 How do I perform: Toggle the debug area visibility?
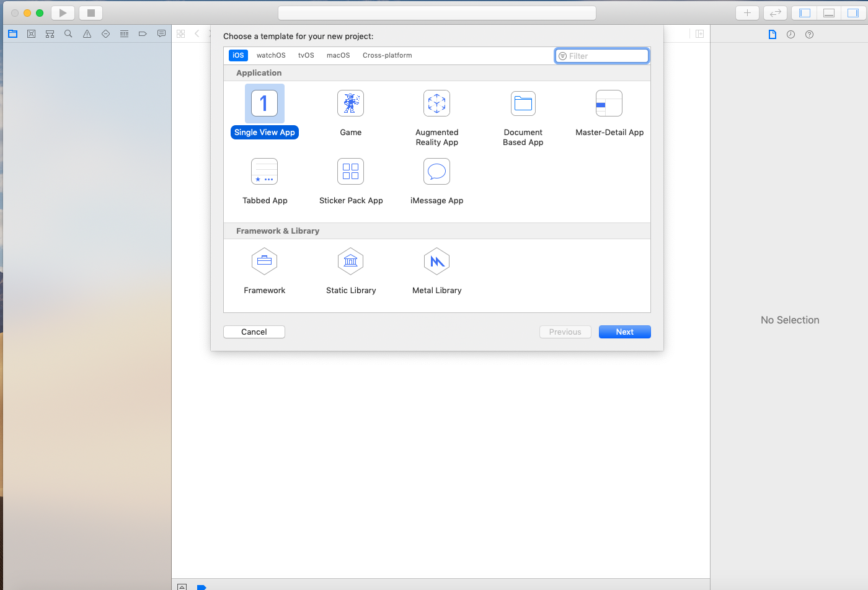pos(829,13)
